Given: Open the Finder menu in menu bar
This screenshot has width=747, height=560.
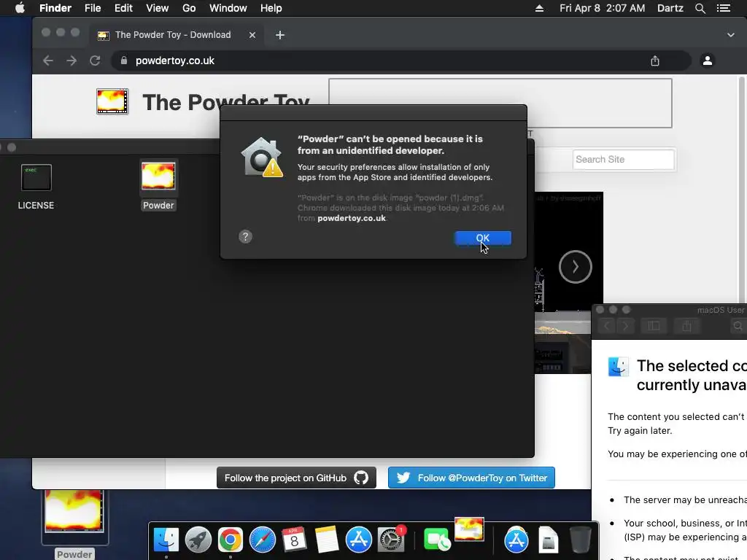Looking at the screenshot, I should tap(55, 8).
